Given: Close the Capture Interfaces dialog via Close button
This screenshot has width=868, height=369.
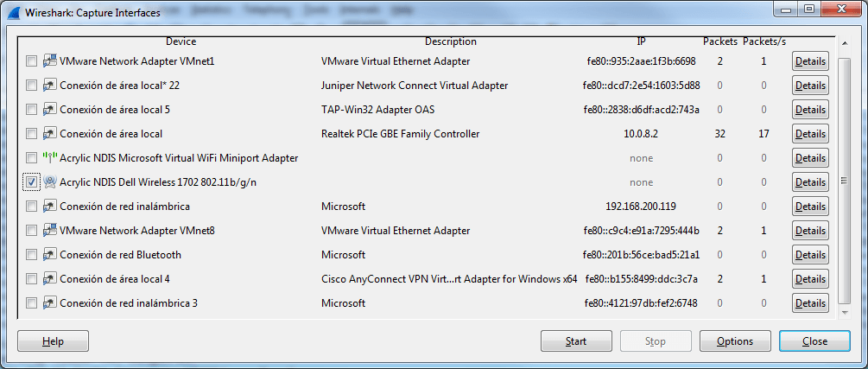Looking at the screenshot, I should pyautogui.click(x=814, y=341).
